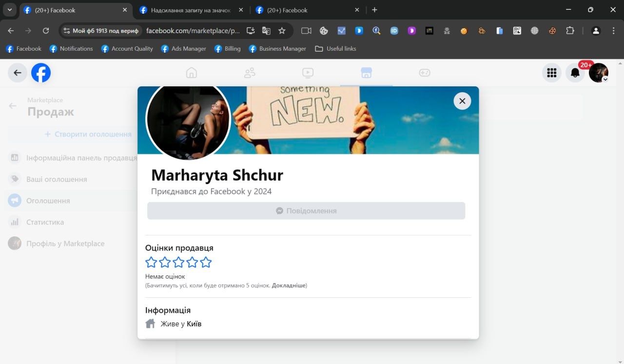
Task: Open the Notifications bookmark
Action: [x=71, y=49]
